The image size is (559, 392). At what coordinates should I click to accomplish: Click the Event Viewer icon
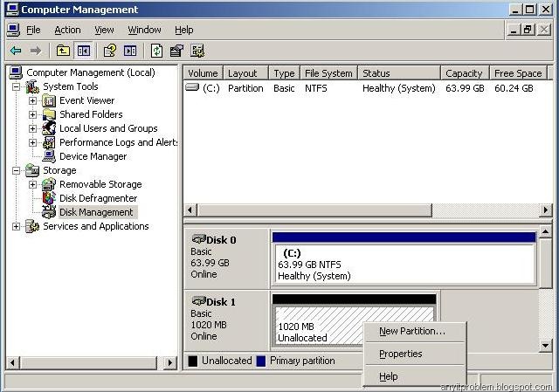(49, 101)
